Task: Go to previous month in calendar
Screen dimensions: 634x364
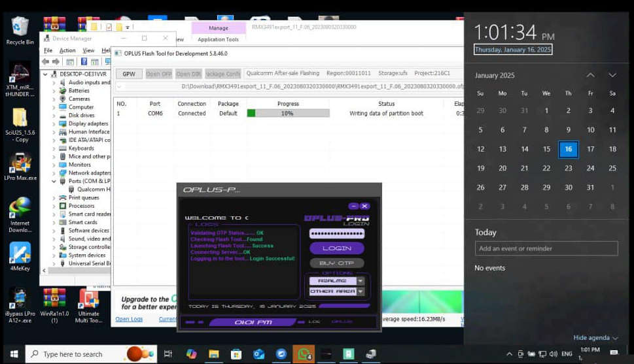Action: 590,75
